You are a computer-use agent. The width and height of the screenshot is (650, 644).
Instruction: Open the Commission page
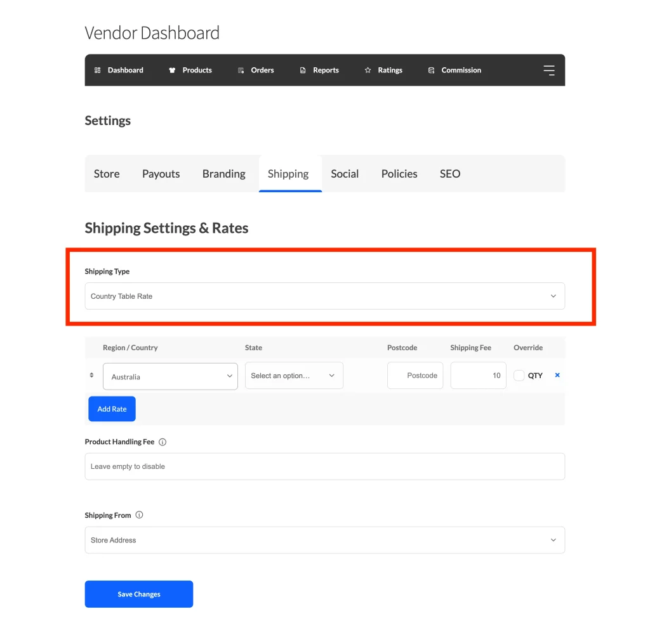tap(454, 70)
